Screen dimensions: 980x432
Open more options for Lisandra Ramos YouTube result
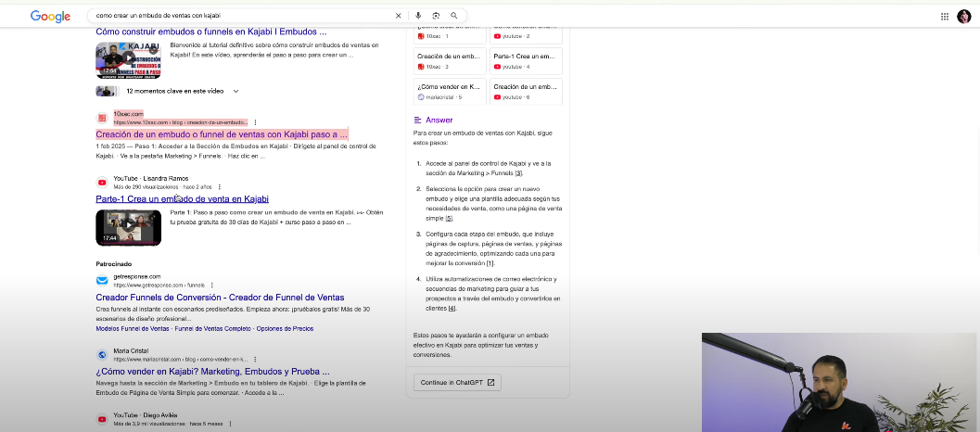click(x=219, y=186)
